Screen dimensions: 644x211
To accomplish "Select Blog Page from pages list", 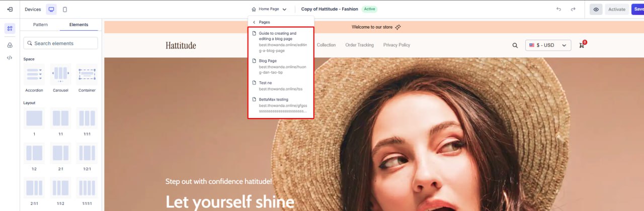I will [x=268, y=61].
